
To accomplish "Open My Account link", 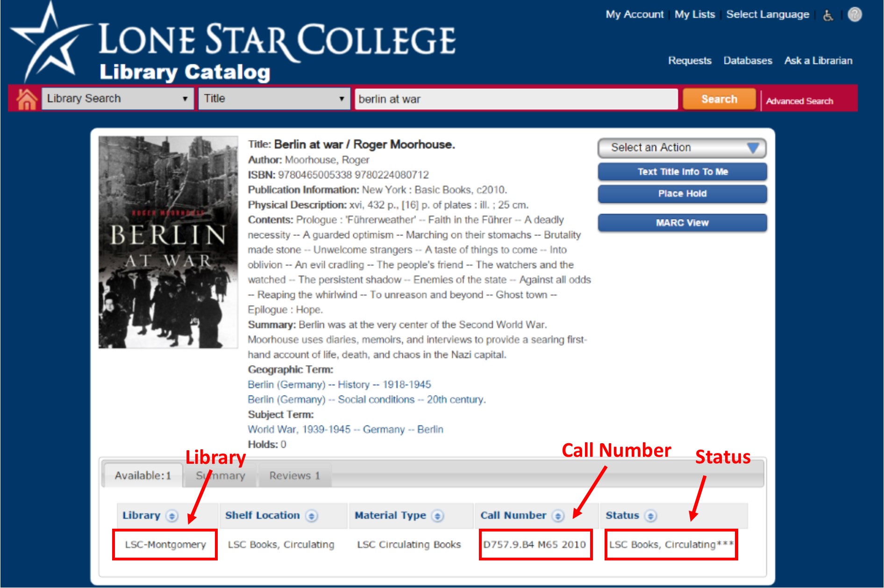I will coord(634,14).
